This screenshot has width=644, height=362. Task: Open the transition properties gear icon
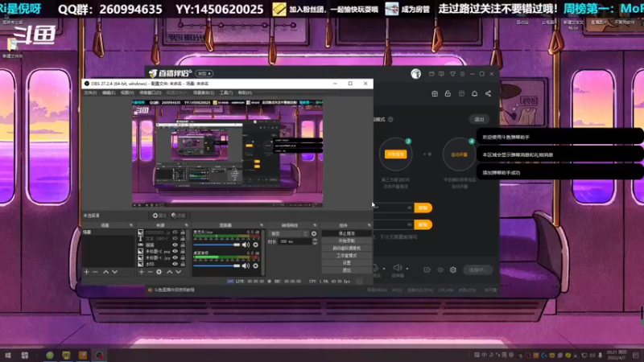(x=314, y=233)
